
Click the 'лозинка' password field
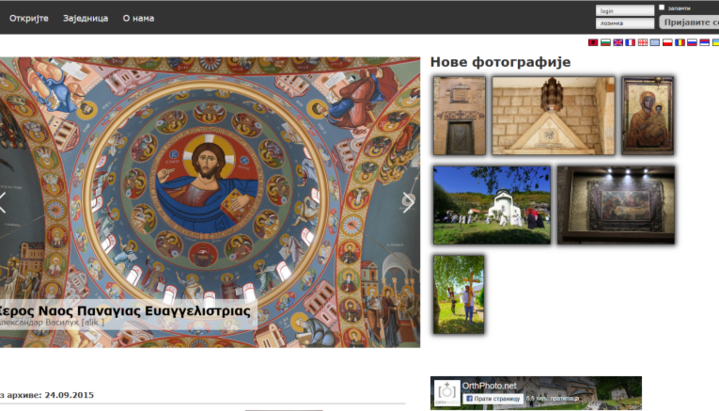(625, 23)
